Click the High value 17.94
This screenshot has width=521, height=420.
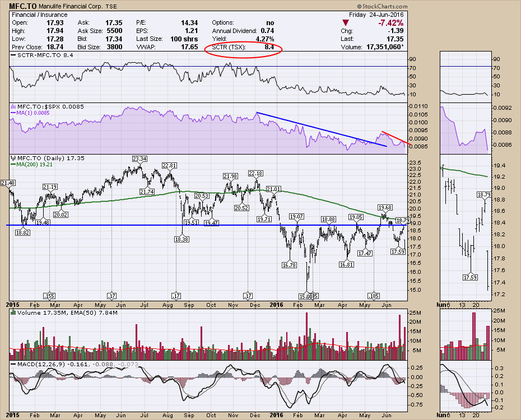pos(55,31)
